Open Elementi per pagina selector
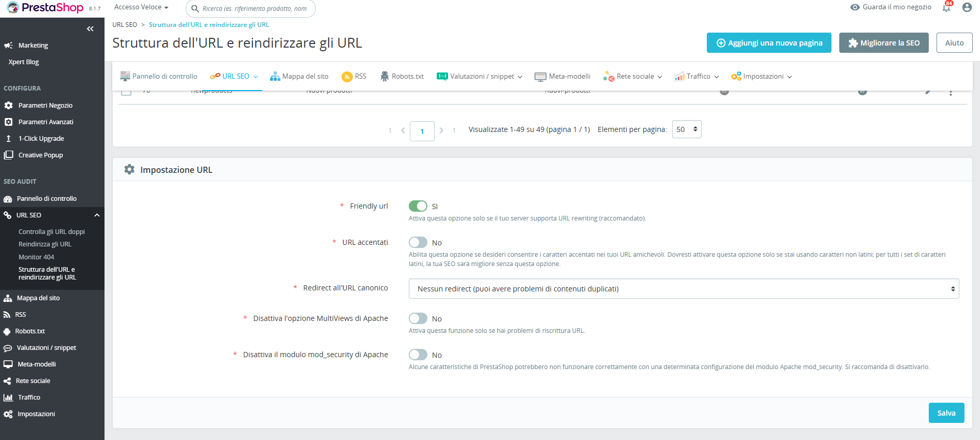This screenshot has width=980, height=440. coord(686,129)
